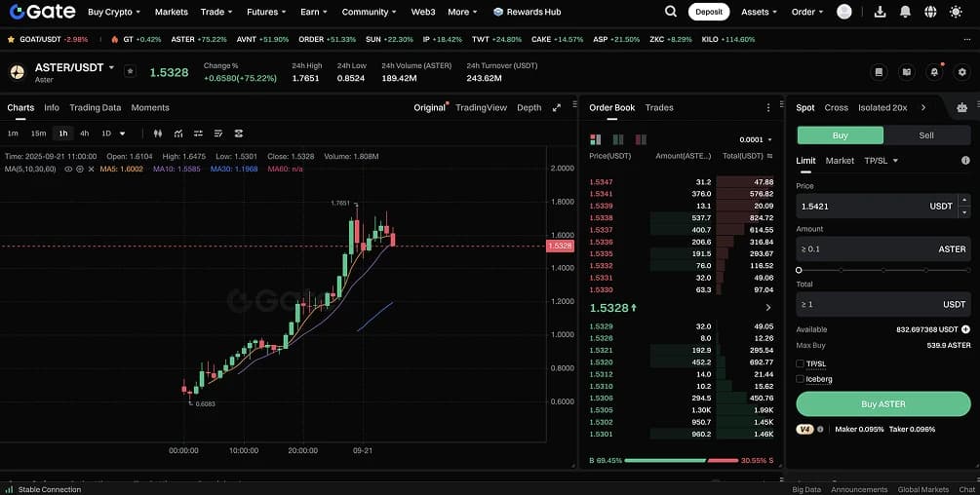Hide MA indicator via eye icon

[x=68, y=170]
